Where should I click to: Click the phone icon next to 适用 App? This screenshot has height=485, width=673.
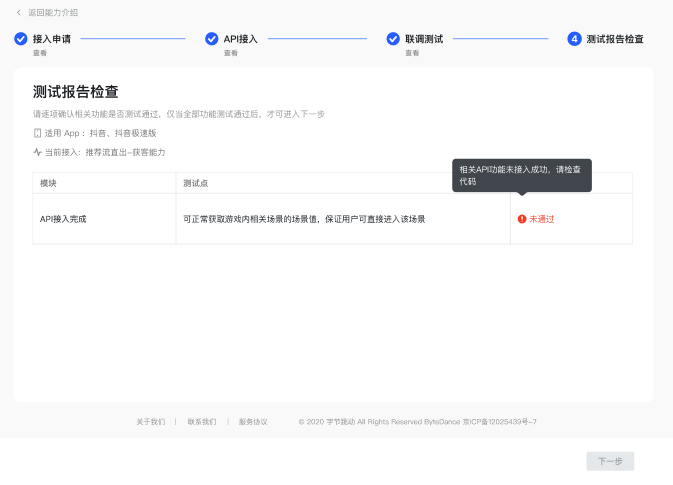pos(37,133)
